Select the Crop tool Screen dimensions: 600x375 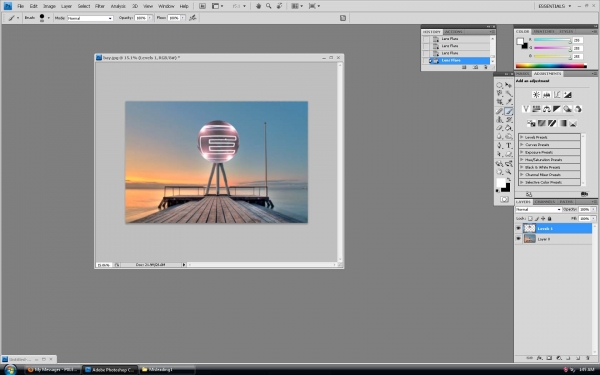499,102
